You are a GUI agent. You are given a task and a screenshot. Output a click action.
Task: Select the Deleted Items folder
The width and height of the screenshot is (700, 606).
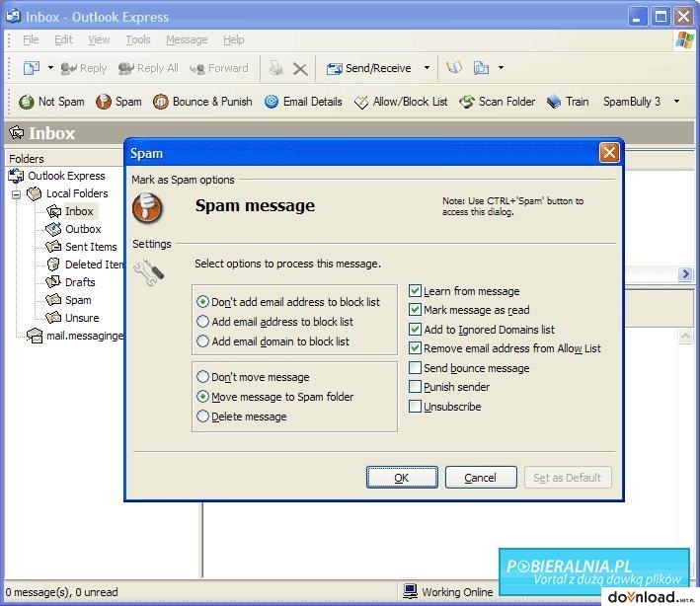(x=94, y=265)
